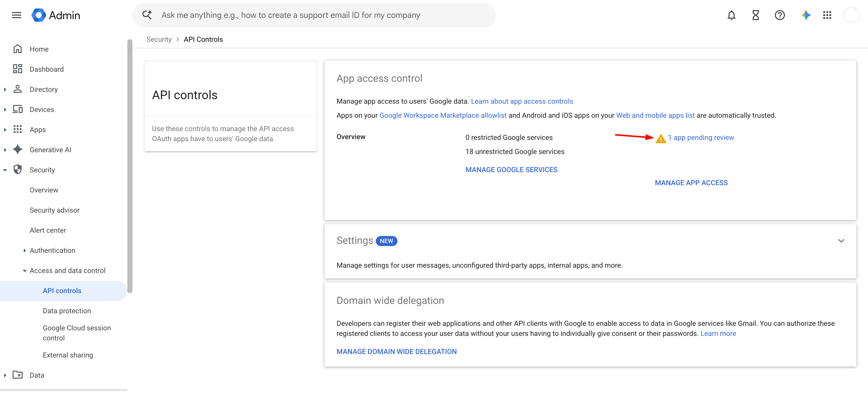Click '0 restricted Google services' text
This screenshot has width=868, height=394.
tap(509, 138)
